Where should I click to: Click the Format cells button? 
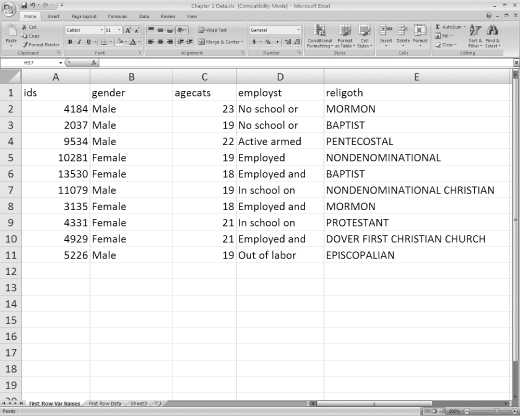click(x=420, y=35)
